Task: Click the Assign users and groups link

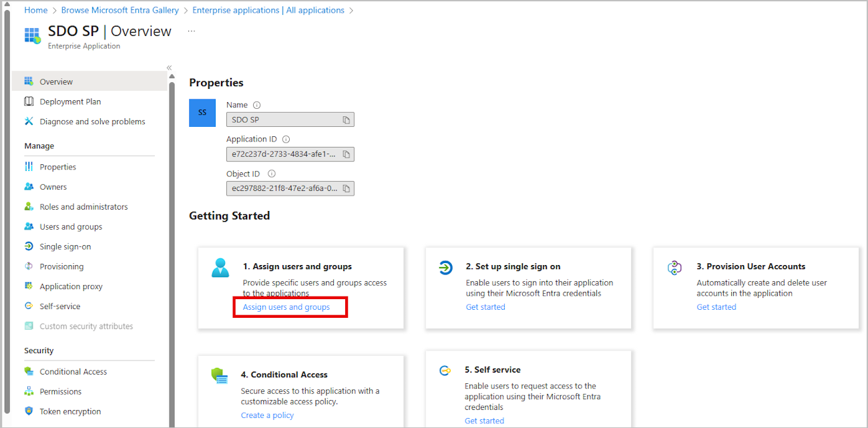Action: click(286, 307)
